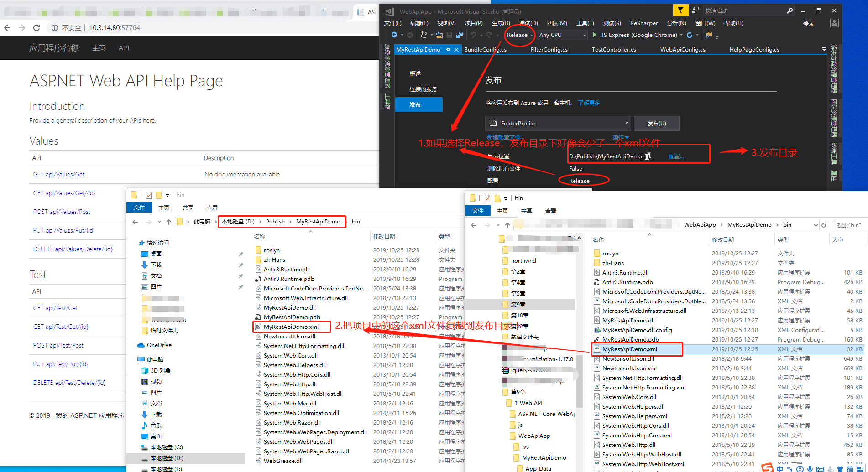This screenshot has width=868, height=472.
Task: Select MyRestApiDemo.xml in the WebApiApp bin folder
Action: (630, 349)
